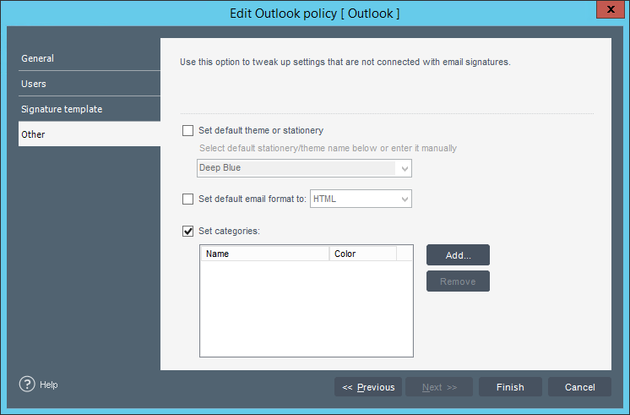Click Finish to save the policy

tap(510, 387)
